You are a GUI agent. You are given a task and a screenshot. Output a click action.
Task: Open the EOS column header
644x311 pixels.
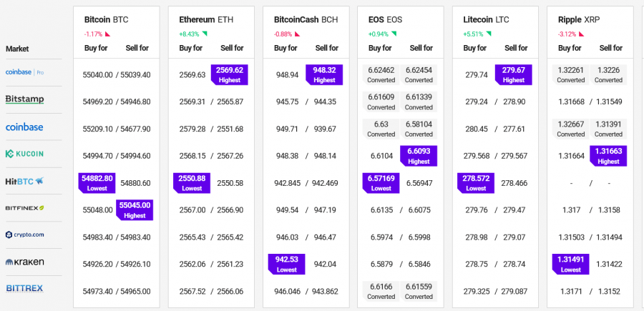click(385, 20)
